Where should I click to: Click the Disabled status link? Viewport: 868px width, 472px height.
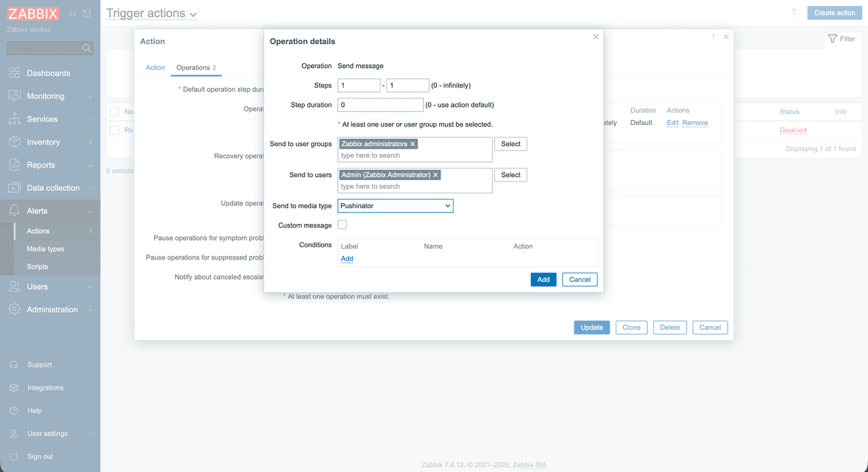[793, 130]
